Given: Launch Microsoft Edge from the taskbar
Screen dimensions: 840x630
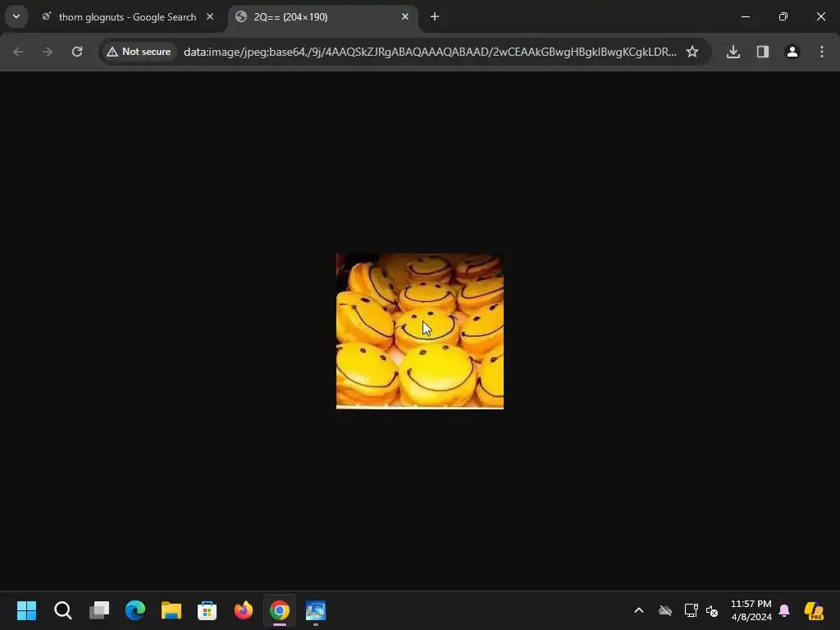Looking at the screenshot, I should click(x=135, y=610).
